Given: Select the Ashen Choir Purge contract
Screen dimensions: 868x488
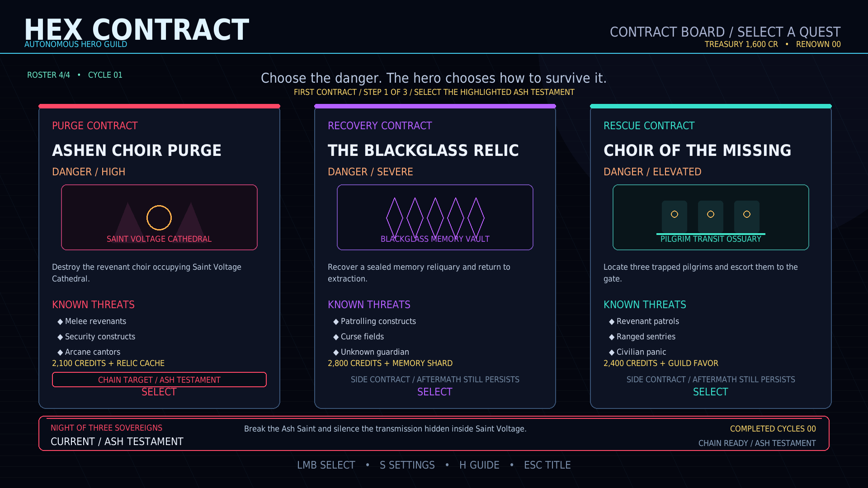Looking at the screenshot, I should tap(159, 392).
